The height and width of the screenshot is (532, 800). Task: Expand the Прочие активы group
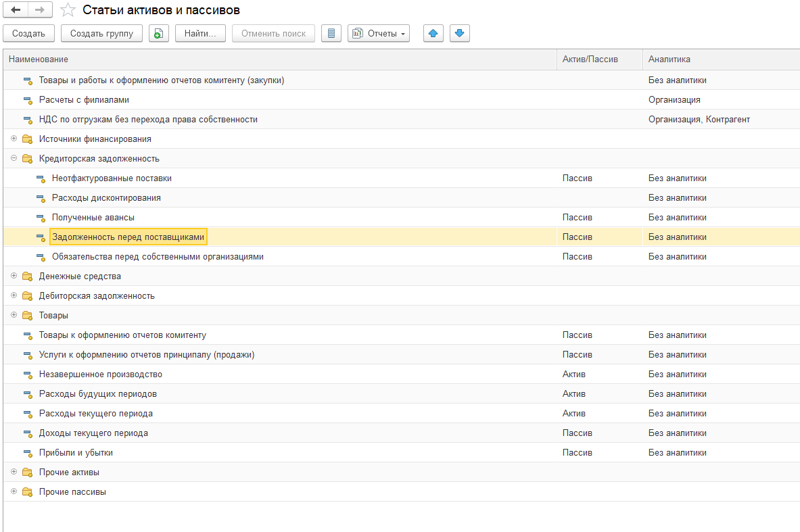[14, 472]
